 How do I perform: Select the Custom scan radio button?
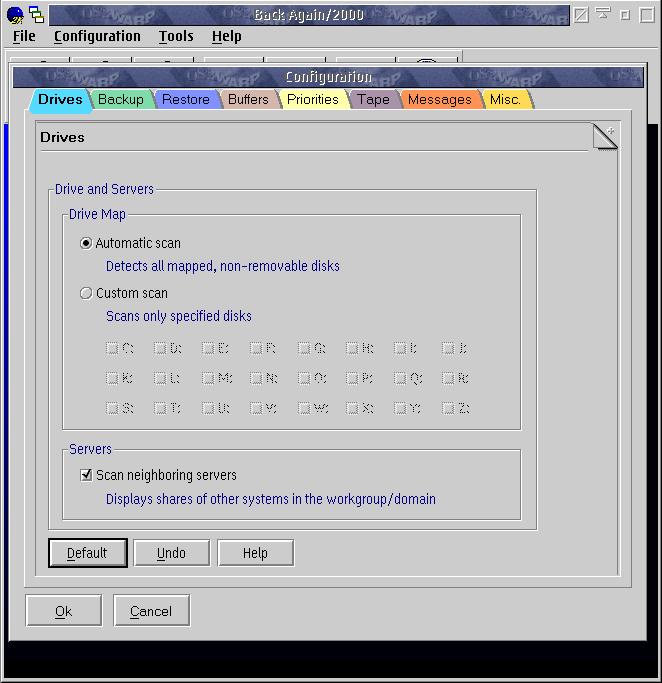(86, 293)
